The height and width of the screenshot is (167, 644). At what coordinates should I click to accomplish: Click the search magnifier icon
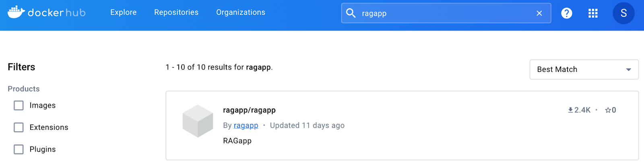coord(351,13)
